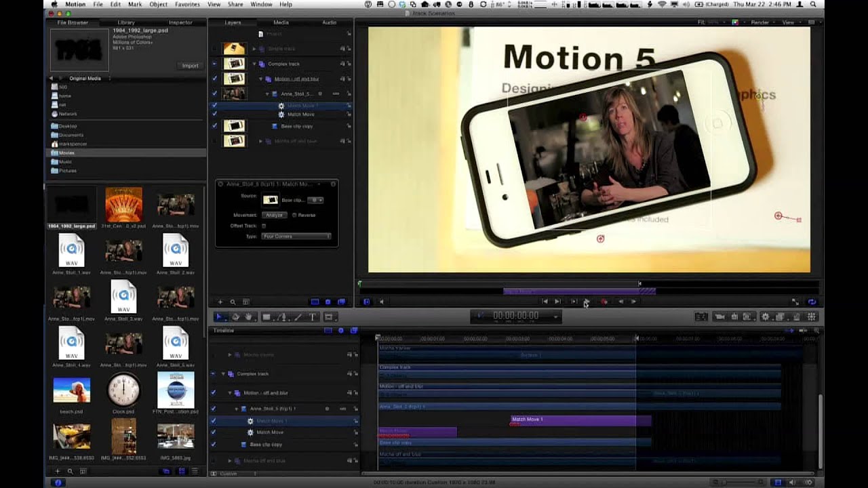868x488 pixels.
Task: Expand Mocha off and blur in Layers
Action: 260,141
